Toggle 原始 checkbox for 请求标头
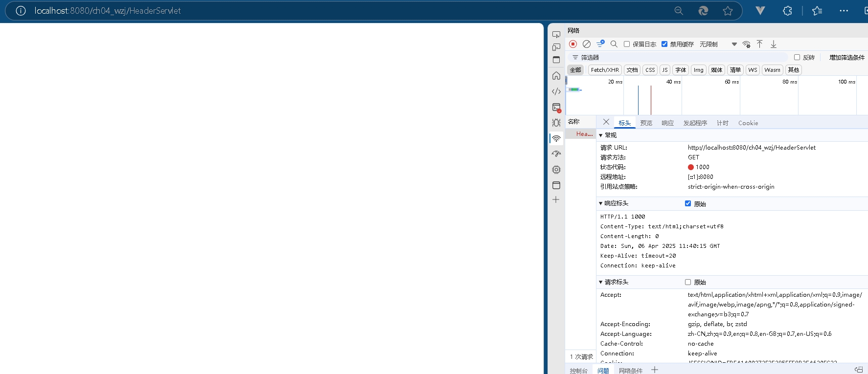 688,282
